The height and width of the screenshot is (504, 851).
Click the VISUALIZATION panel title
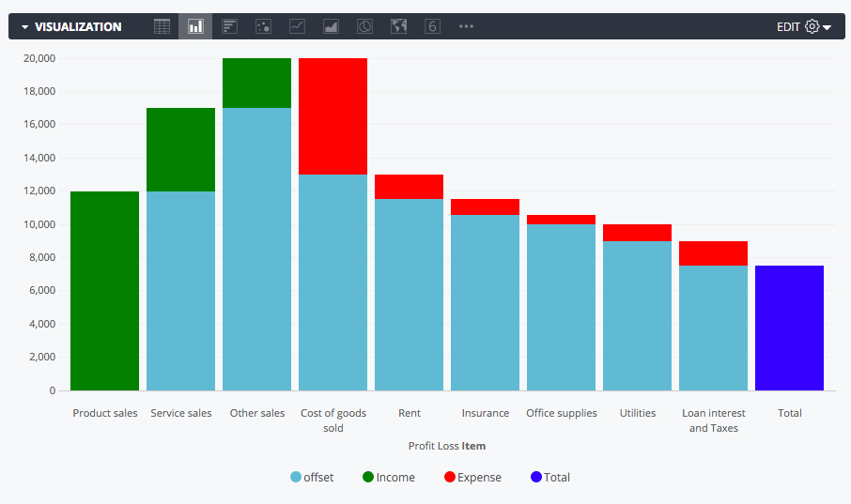(78, 27)
